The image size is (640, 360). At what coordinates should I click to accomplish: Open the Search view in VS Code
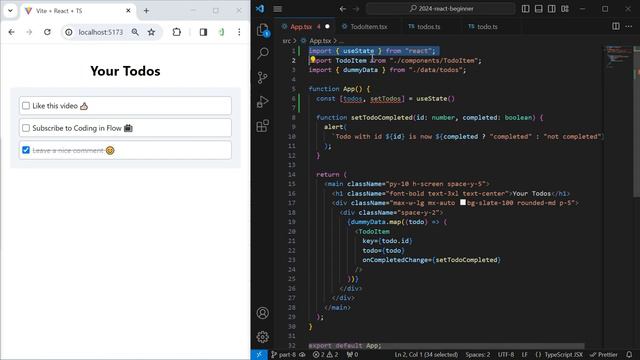point(263,53)
